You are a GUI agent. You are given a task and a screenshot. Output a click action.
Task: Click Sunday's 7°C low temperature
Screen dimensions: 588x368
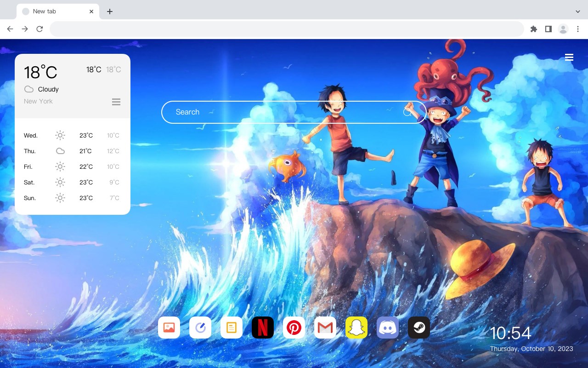(114, 198)
